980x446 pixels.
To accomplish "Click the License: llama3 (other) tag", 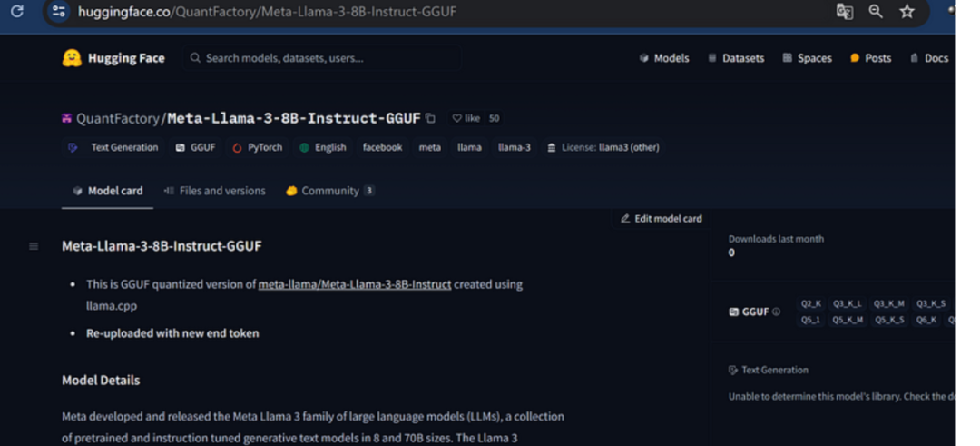I will (603, 148).
